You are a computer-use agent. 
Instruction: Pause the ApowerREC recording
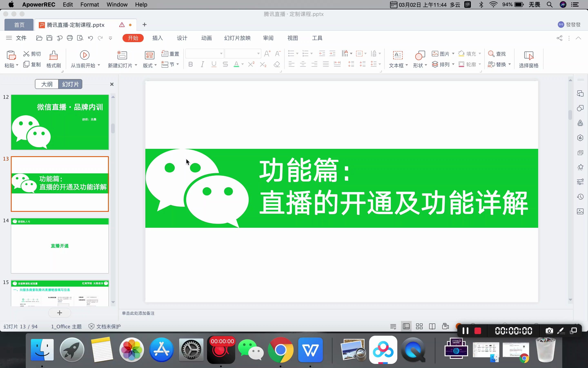(465, 331)
